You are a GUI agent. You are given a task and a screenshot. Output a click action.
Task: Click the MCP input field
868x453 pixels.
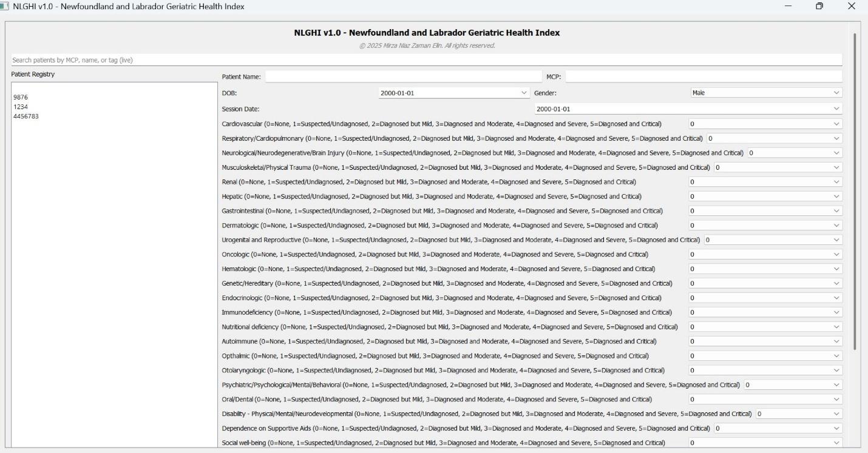(704, 76)
